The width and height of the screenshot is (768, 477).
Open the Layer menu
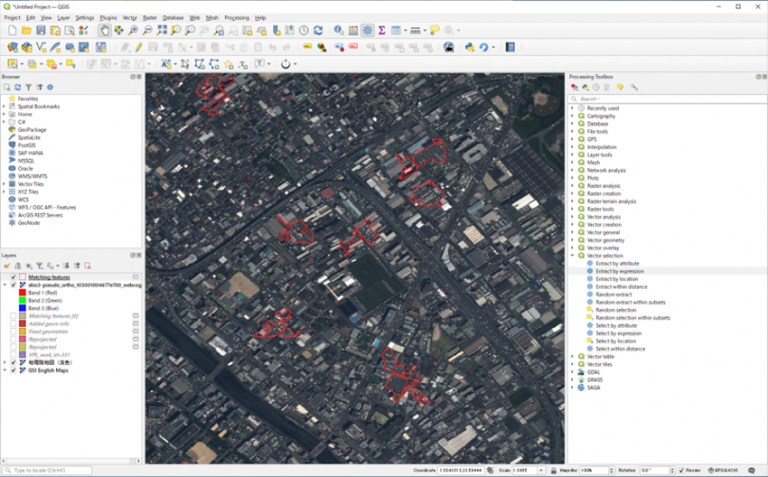click(x=64, y=18)
